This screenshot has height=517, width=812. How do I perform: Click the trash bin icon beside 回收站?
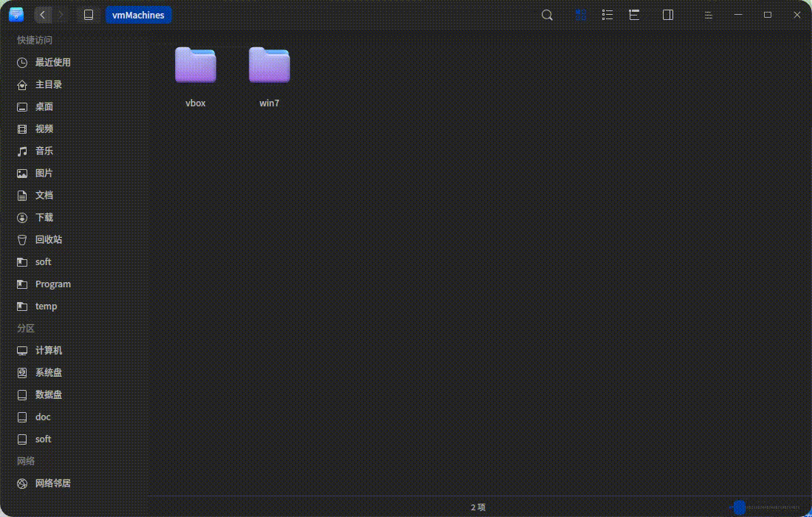pos(21,240)
